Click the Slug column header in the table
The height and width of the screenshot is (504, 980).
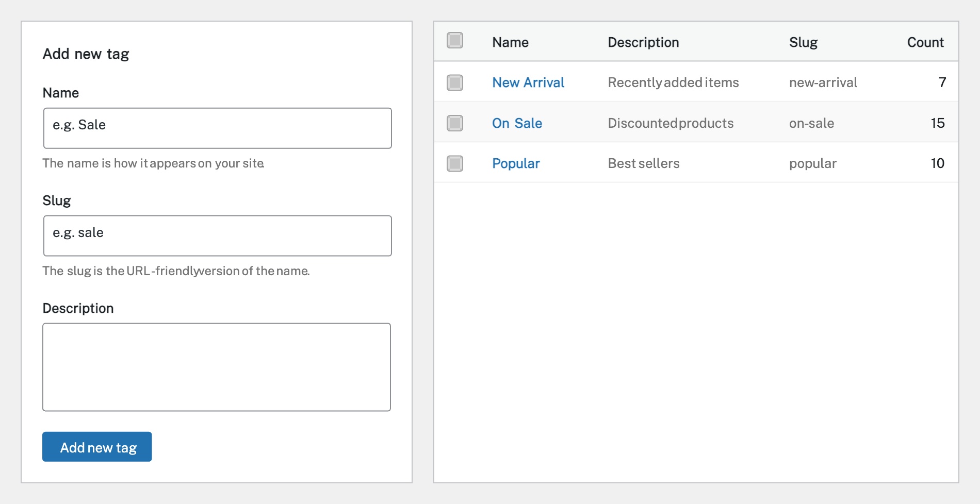pyautogui.click(x=803, y=42)
